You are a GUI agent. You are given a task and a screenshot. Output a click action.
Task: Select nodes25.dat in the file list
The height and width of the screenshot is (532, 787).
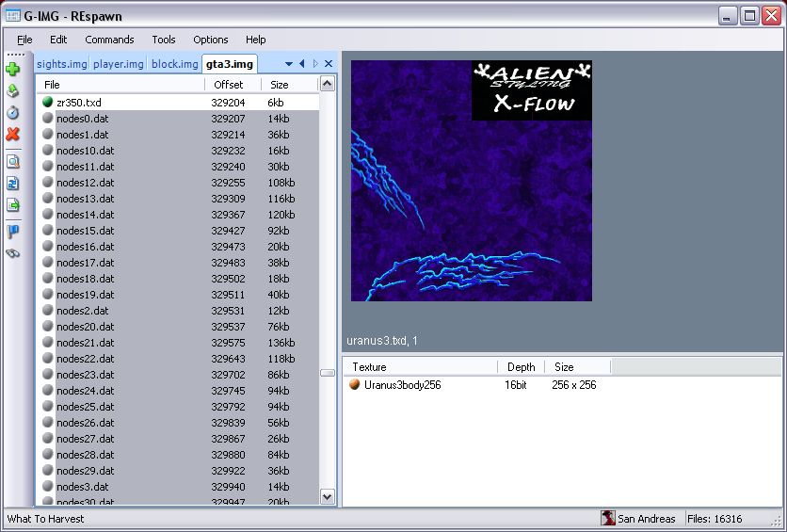(178, 407)
